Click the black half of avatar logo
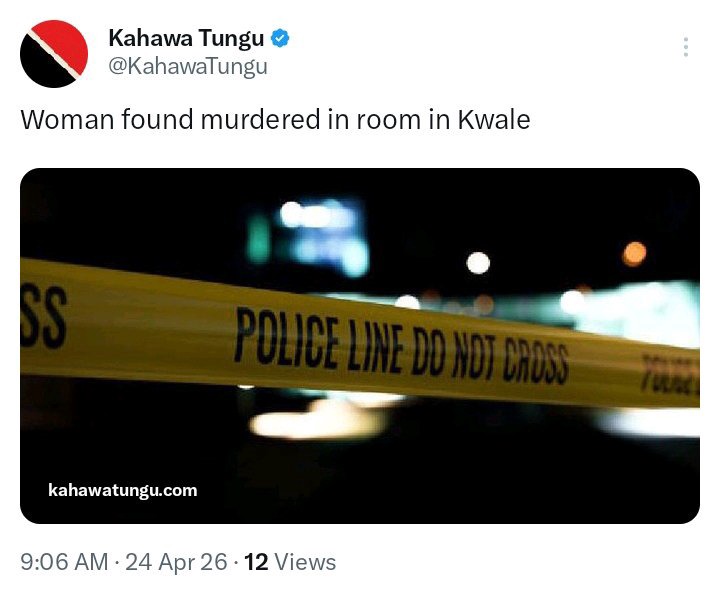 pos(42,65)
